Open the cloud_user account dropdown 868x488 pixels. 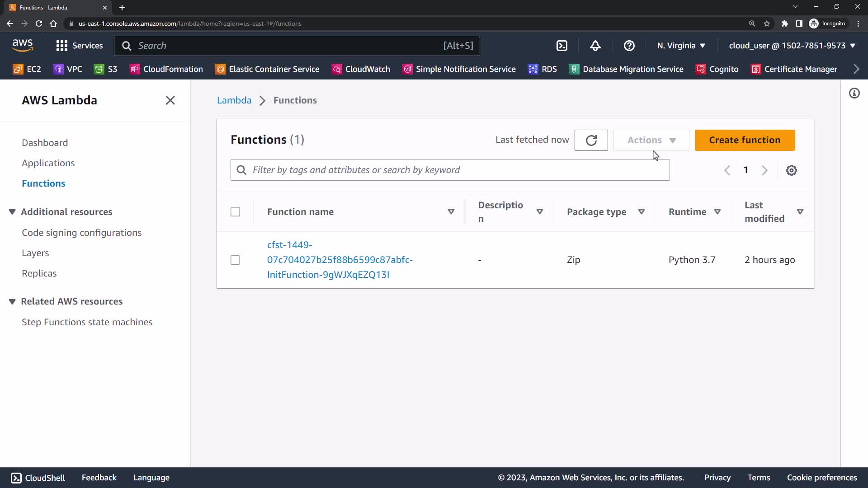792,46
